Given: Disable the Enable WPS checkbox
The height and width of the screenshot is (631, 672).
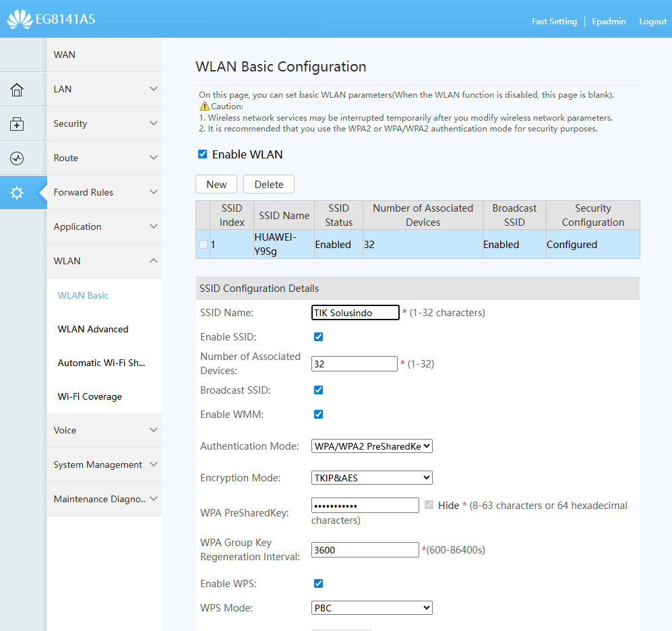Looking at the screenshot, I should (319, 584).
